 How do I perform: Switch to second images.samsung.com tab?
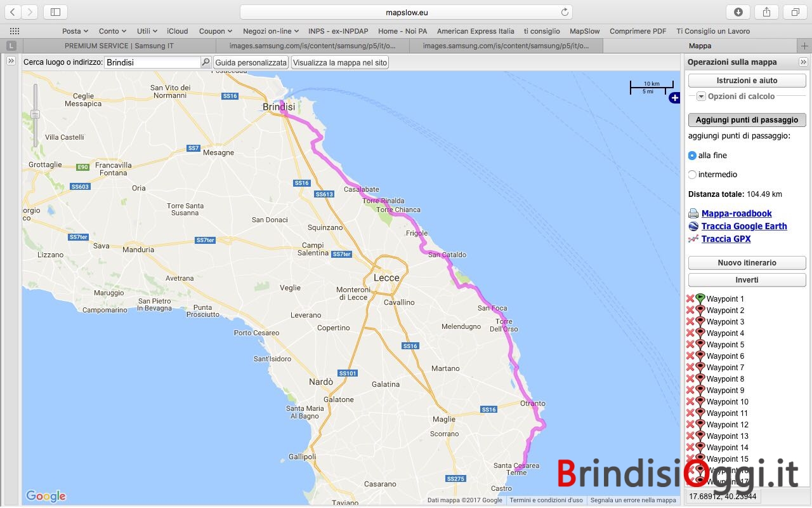313,46
